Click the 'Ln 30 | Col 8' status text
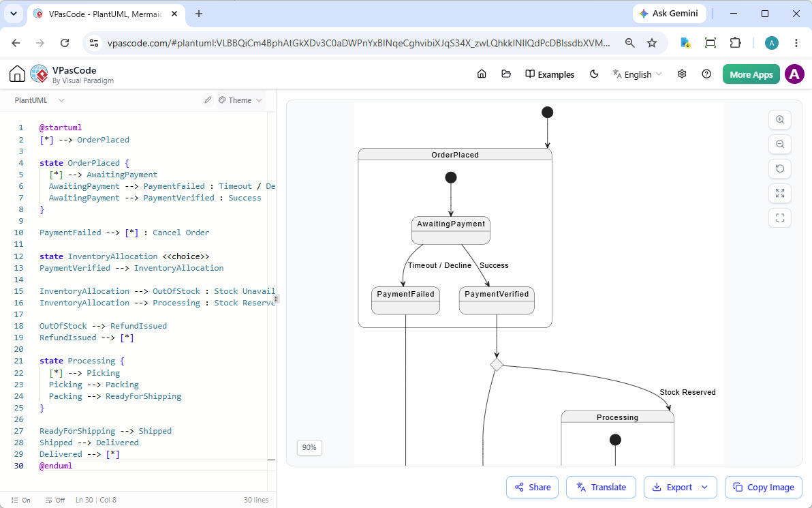The image size is (812, 508). click(x=96, y=500)
